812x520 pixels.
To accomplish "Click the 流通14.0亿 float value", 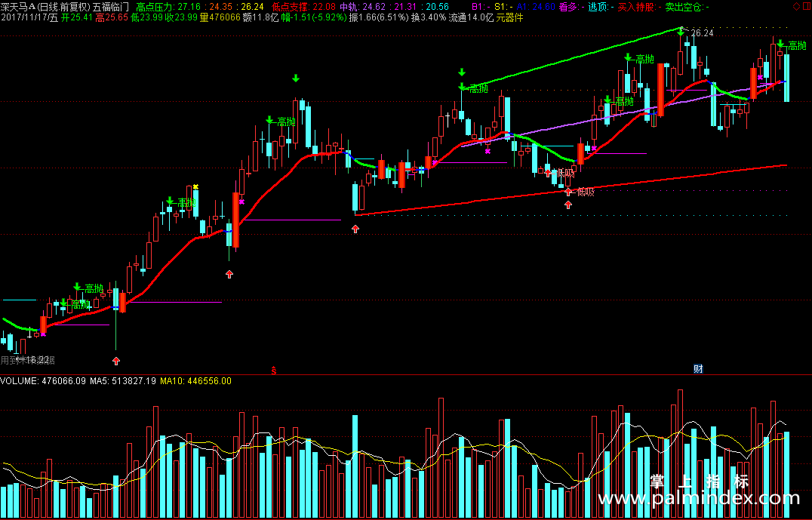I will 471,17.
